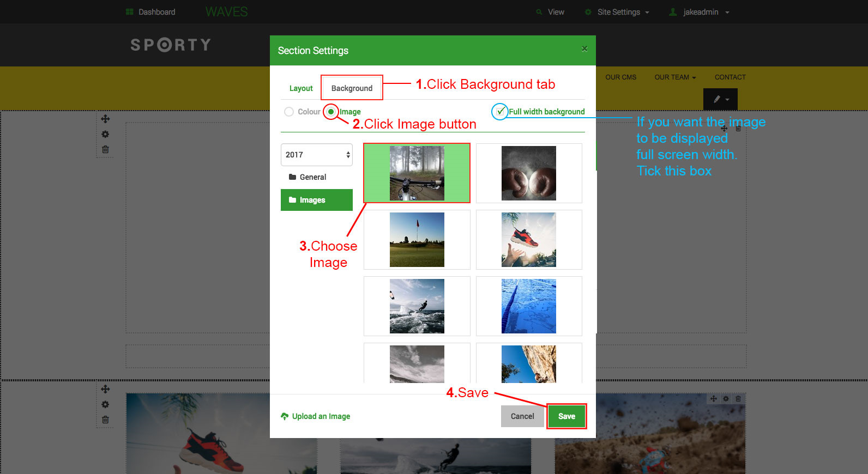
Task: Click the Upload an Image link
Action: click(315, 416)
